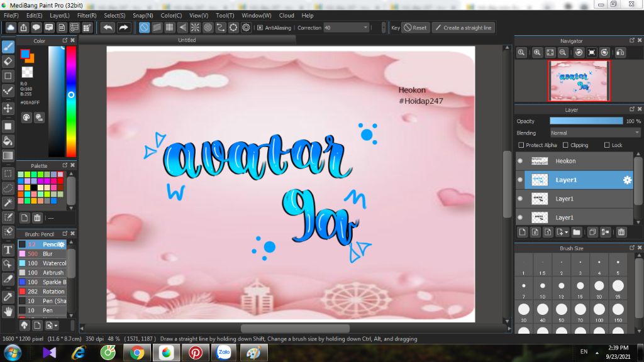The width and height of the screenshot is (644, 362).
Task: Select the Rotation brush
Action: coord(42,292)
